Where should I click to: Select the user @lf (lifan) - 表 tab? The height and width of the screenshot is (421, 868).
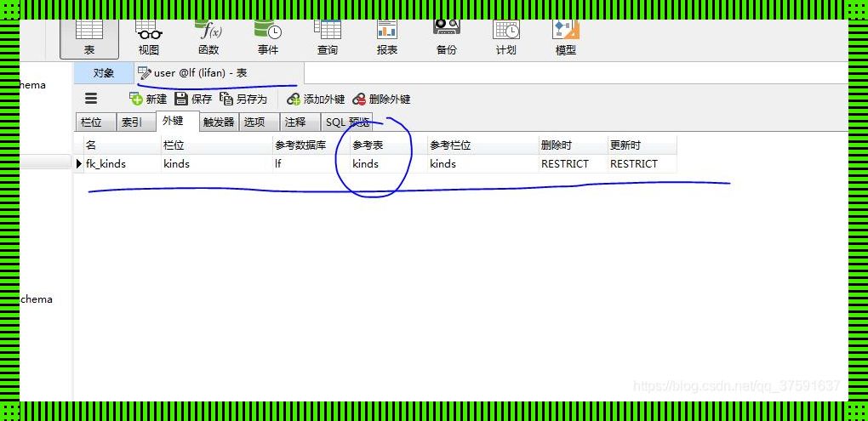click(219, 73)
